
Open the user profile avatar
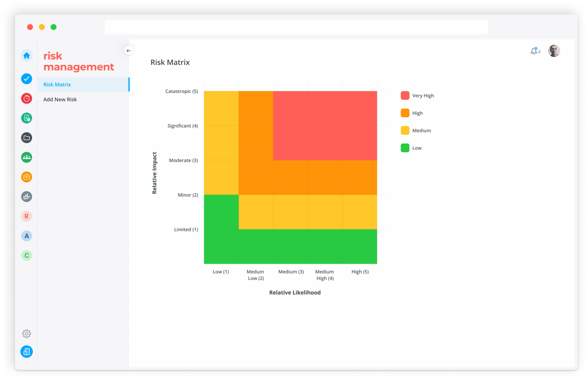pos(554,51)
